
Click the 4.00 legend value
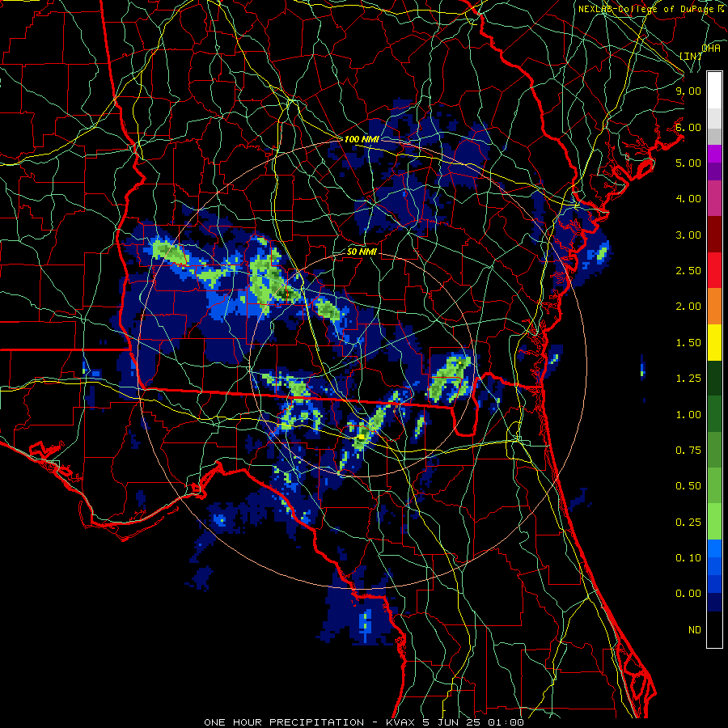coord(688,199)
